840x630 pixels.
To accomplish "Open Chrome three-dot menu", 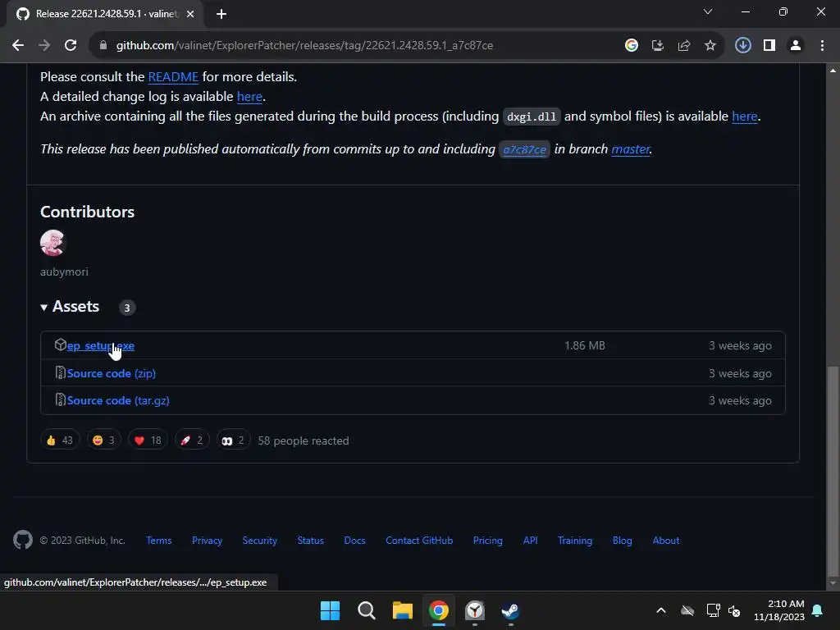I will pos(822,46).
